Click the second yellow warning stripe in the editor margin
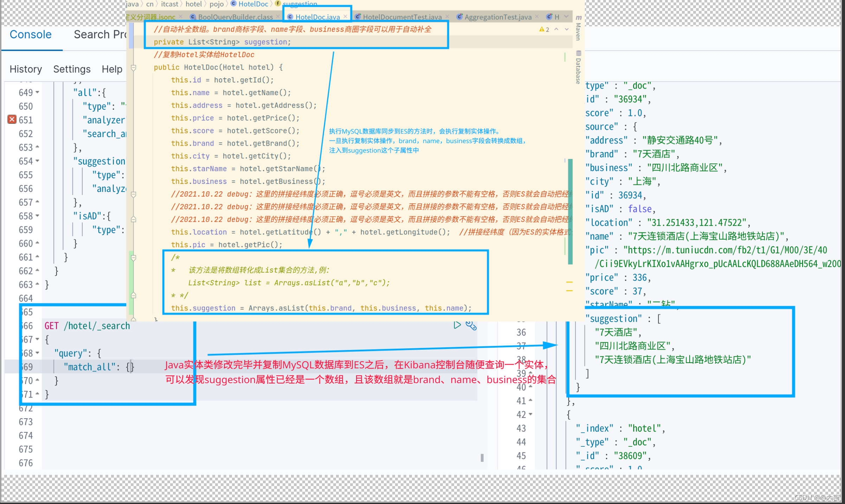 (x=569, y=291)
